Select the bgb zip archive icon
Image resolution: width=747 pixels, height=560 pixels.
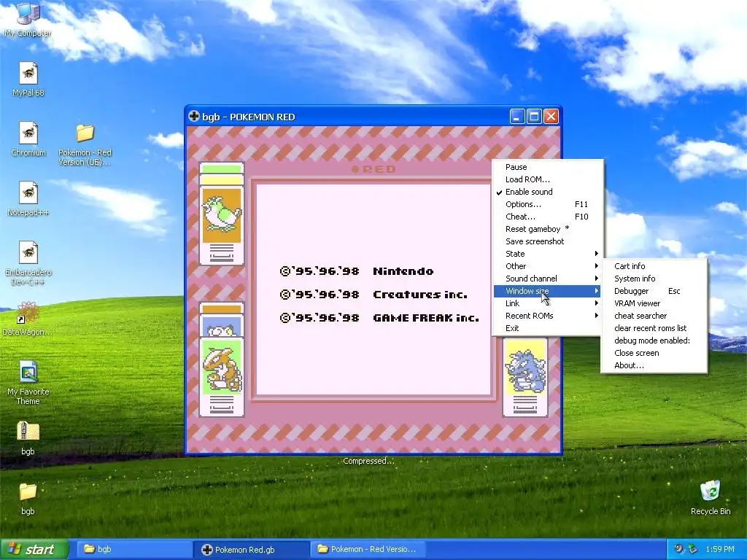pos(28,438)
